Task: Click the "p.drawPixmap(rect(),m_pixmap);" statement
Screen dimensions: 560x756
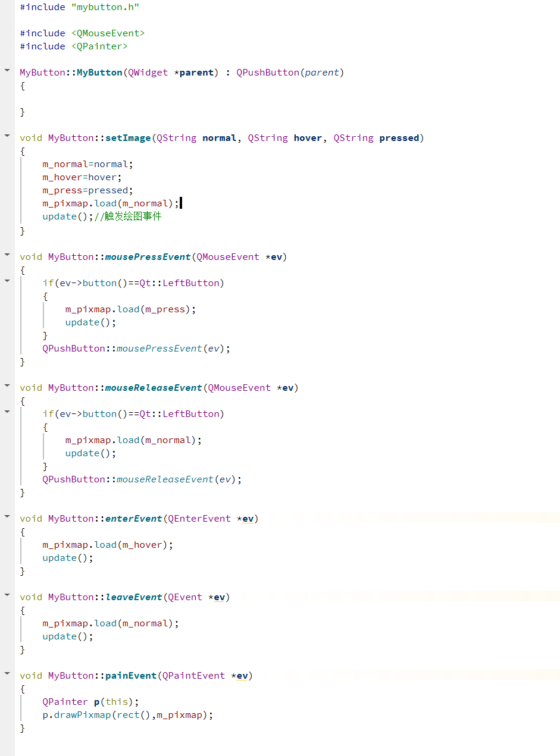Action: (x=128, y=715)
